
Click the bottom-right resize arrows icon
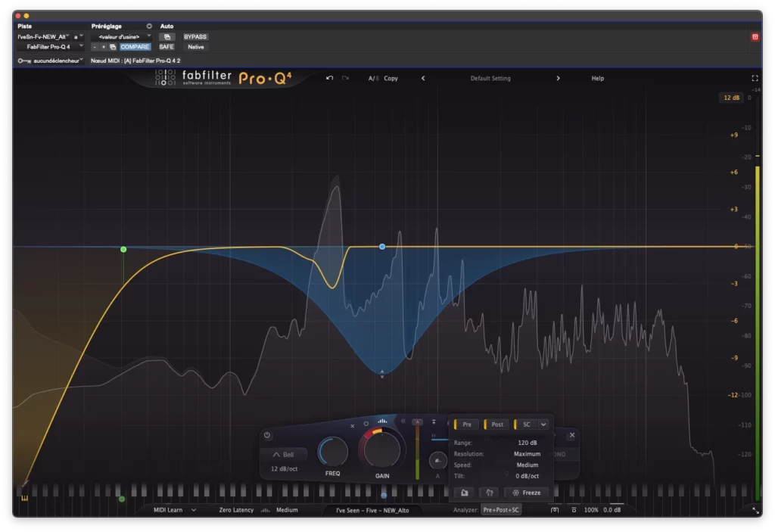click(x=755, y=510)
